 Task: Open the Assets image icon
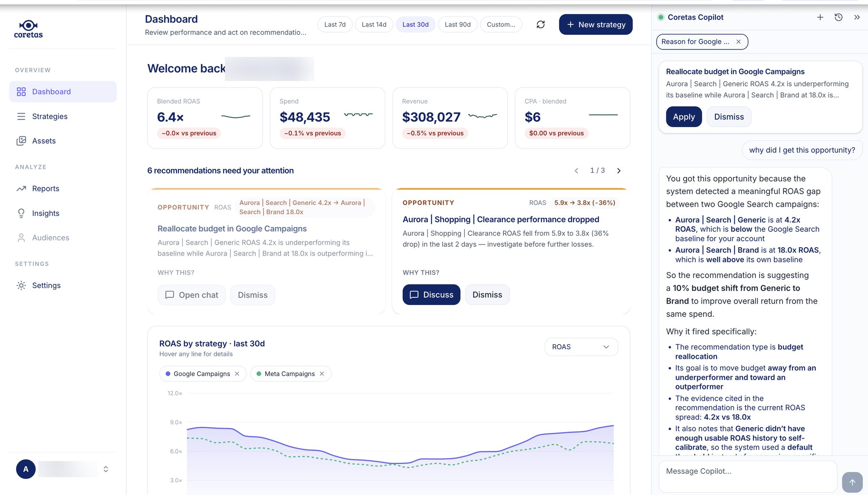tap(21, 141)
